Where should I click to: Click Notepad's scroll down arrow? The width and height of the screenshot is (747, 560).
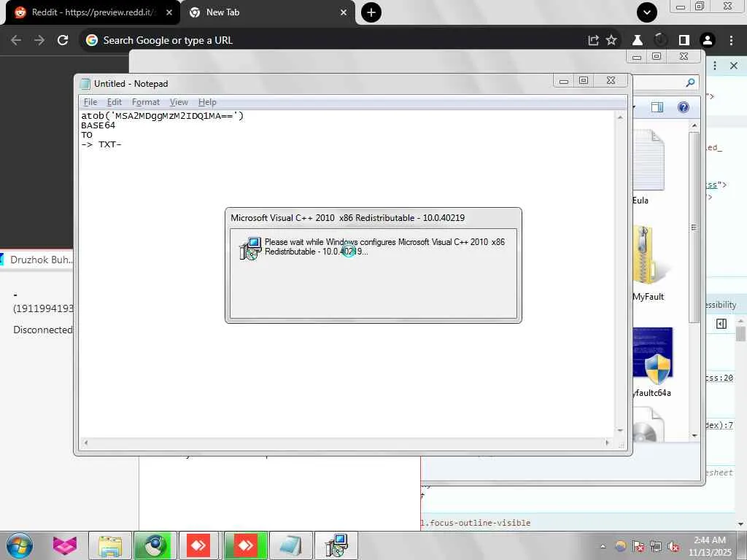[x=620, y=430]
